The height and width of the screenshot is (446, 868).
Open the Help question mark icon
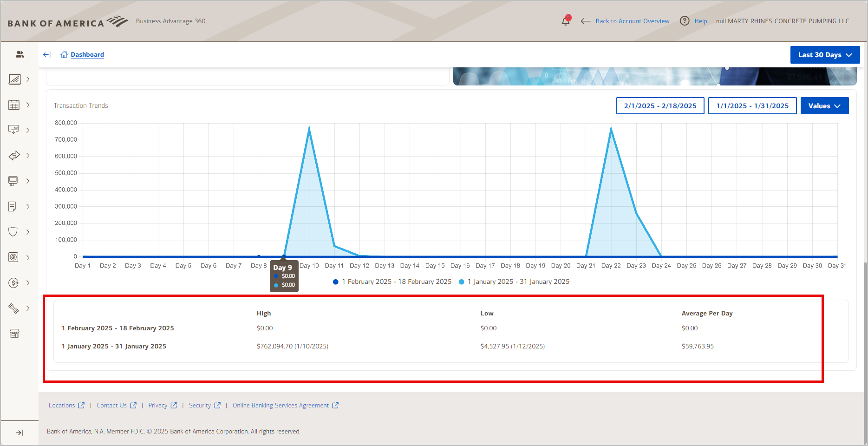(x=685, y=21)
